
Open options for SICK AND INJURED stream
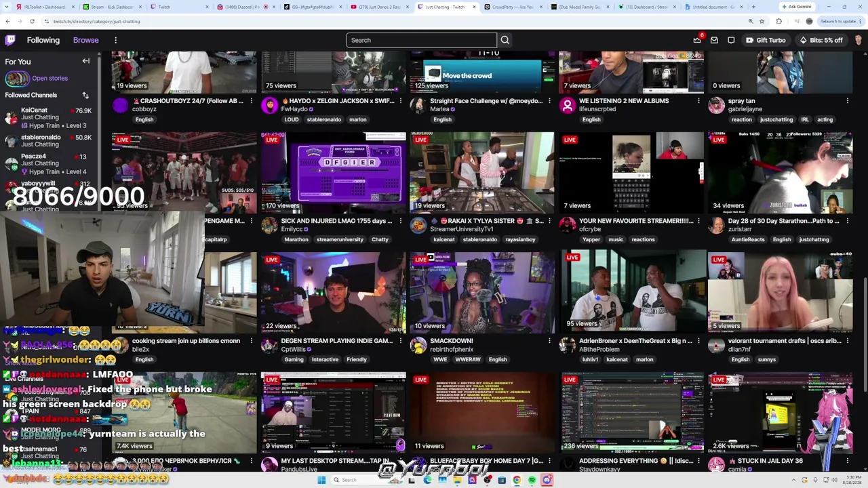point(401,221)
